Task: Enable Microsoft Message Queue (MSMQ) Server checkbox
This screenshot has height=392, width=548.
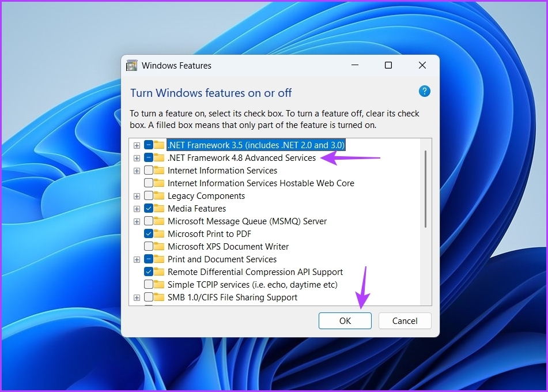Action: pyautogui.click(x=149, y=221)
